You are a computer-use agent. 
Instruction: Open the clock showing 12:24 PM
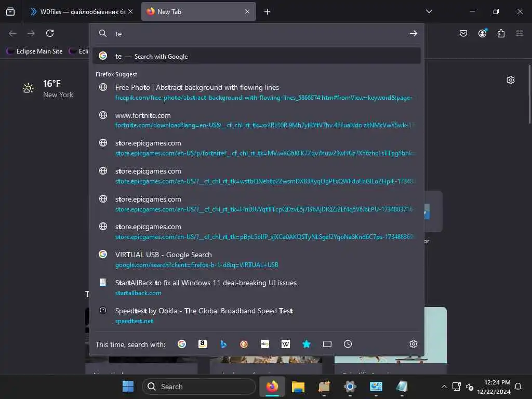pos(494,387)
